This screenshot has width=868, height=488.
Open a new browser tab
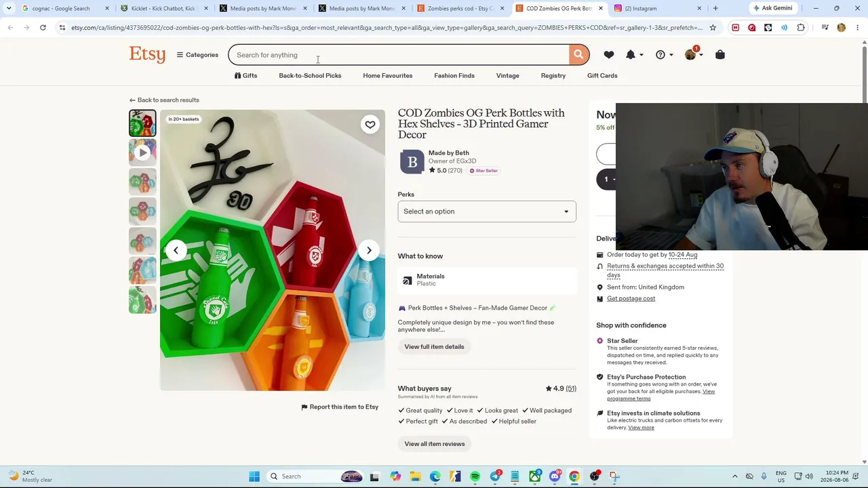[x=715, y=8]
